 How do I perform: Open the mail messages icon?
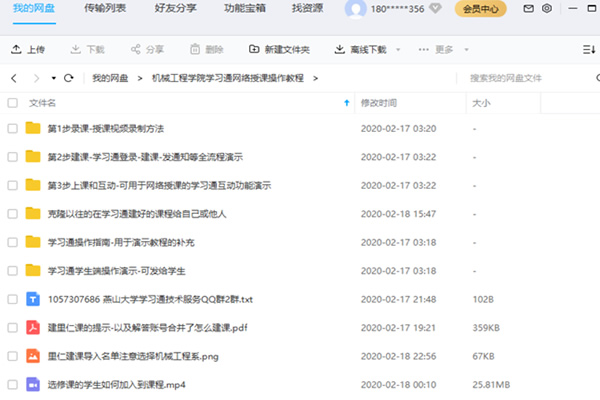(529, 9)
